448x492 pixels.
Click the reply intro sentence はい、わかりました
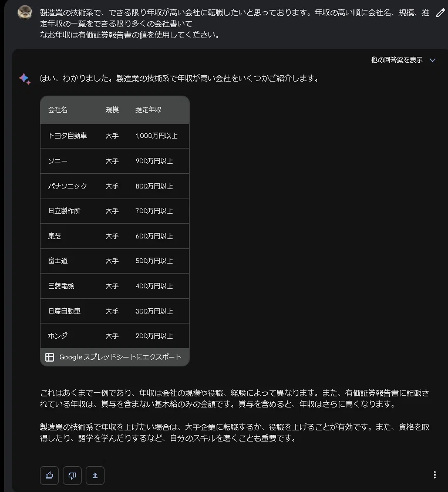[179, 78]
